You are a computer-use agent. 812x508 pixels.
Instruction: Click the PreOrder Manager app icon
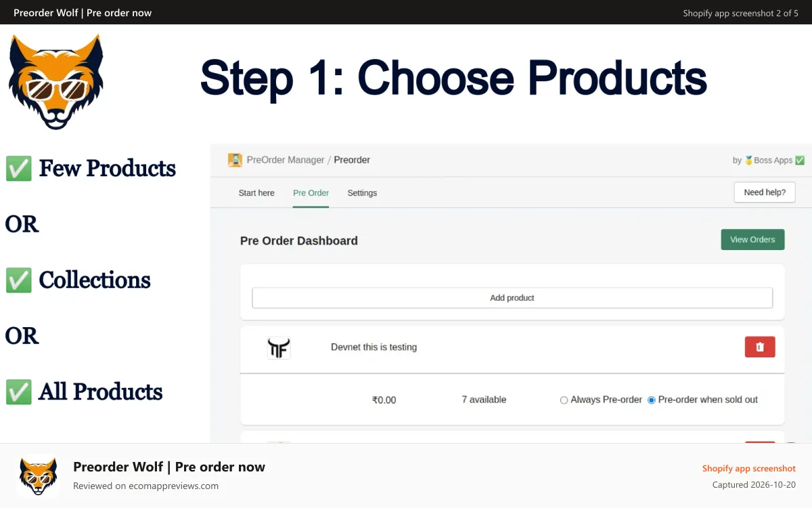[235, 161]
